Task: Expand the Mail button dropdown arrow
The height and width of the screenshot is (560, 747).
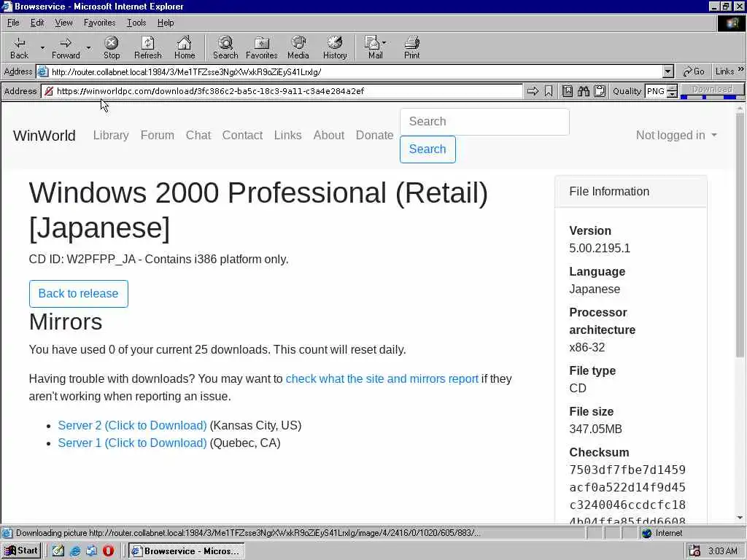Action: [x=384, y=43]
